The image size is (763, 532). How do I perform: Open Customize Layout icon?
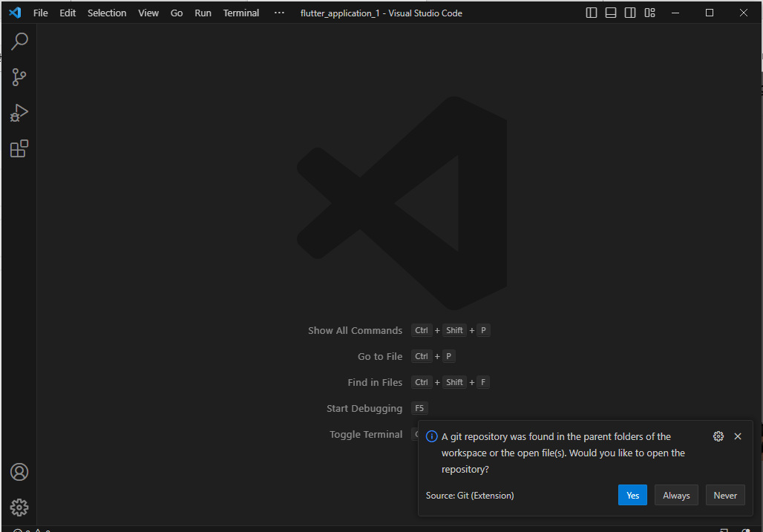[x=649, y=13]
